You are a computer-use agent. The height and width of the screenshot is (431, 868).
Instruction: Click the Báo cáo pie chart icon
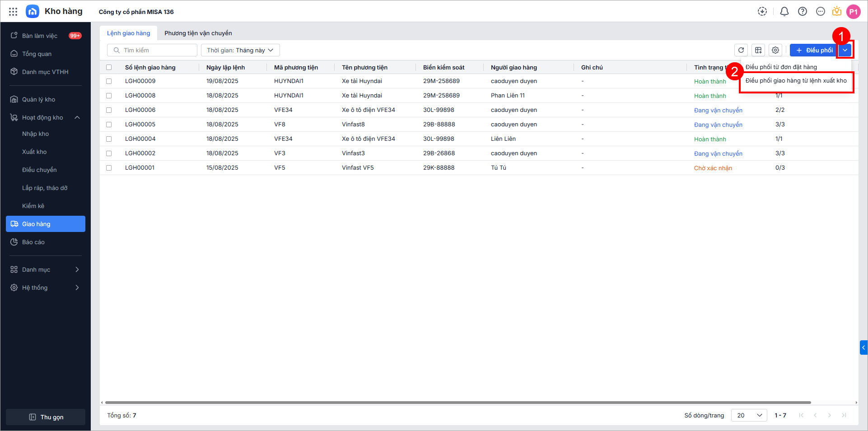14,242
